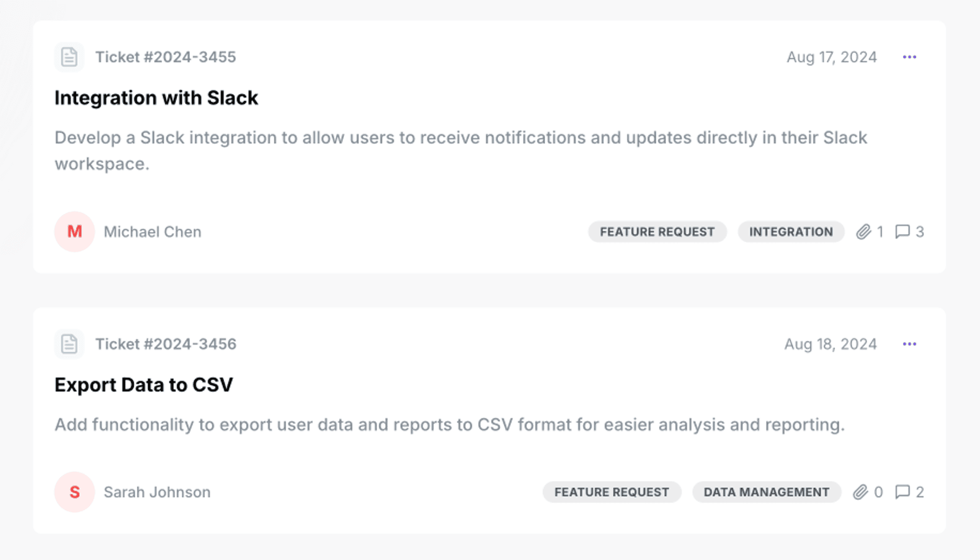
Task: Expand ticket options via three-dot menu #2024-3456
Action: pyautogui.click(x=910, y=344)
